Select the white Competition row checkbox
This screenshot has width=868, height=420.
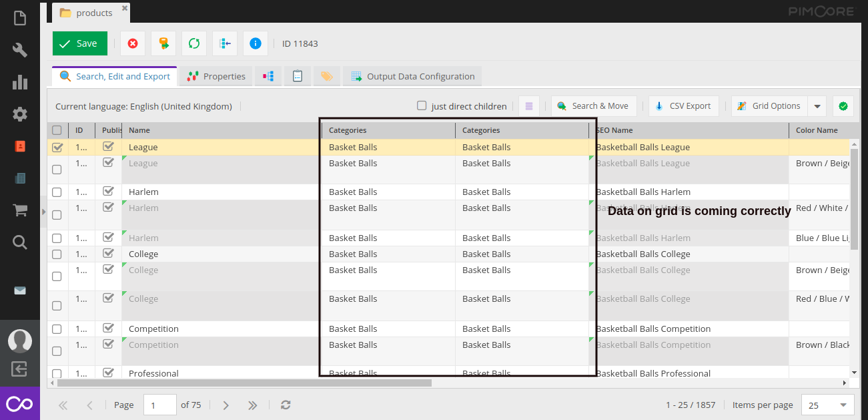coord(57,329)
